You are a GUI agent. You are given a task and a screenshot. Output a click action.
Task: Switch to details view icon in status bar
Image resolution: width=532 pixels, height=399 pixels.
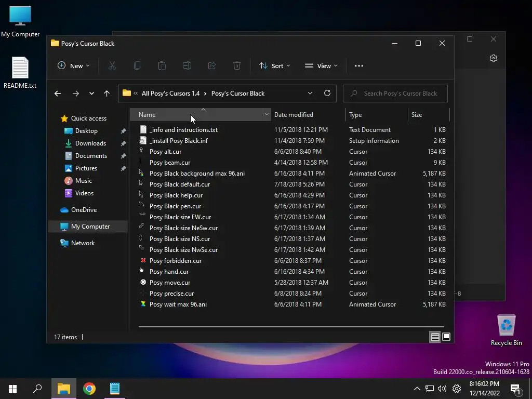tap(435, 337)
